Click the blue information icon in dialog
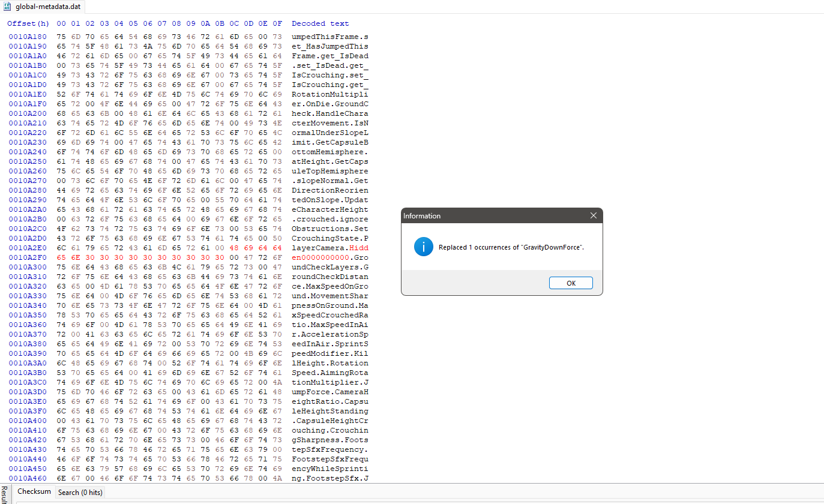 tap(424, 247)
